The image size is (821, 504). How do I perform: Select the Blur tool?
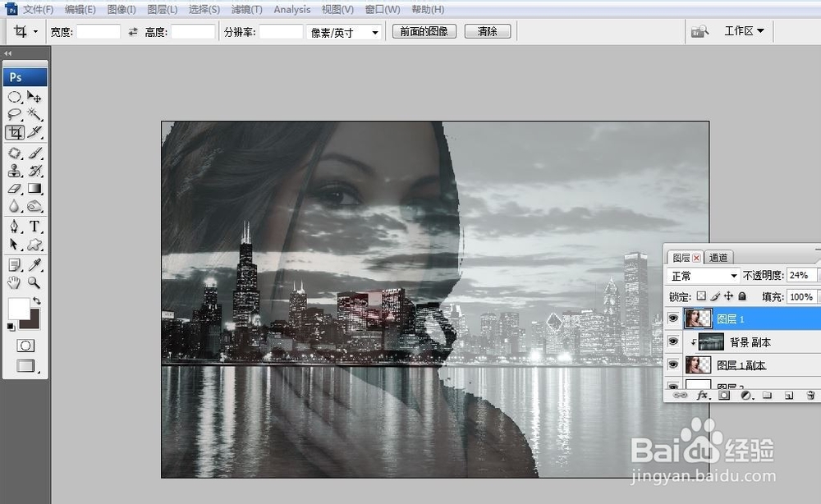[x=15, y=206]
